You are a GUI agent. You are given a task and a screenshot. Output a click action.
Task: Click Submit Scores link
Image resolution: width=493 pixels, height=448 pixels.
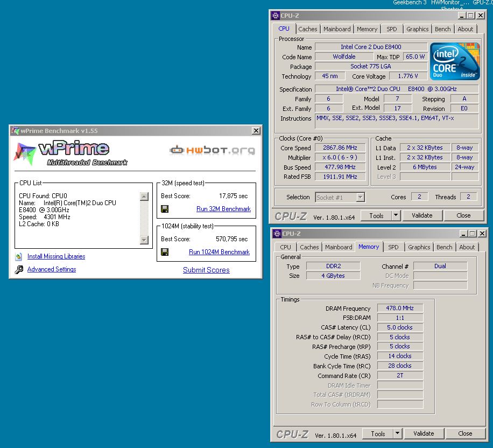pyautogui.click(x=206, y=270)
